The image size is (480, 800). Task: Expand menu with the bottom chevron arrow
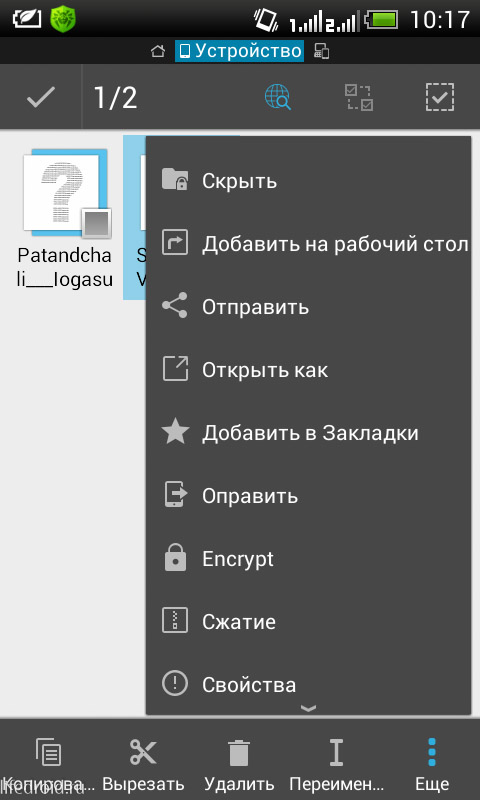308,708
